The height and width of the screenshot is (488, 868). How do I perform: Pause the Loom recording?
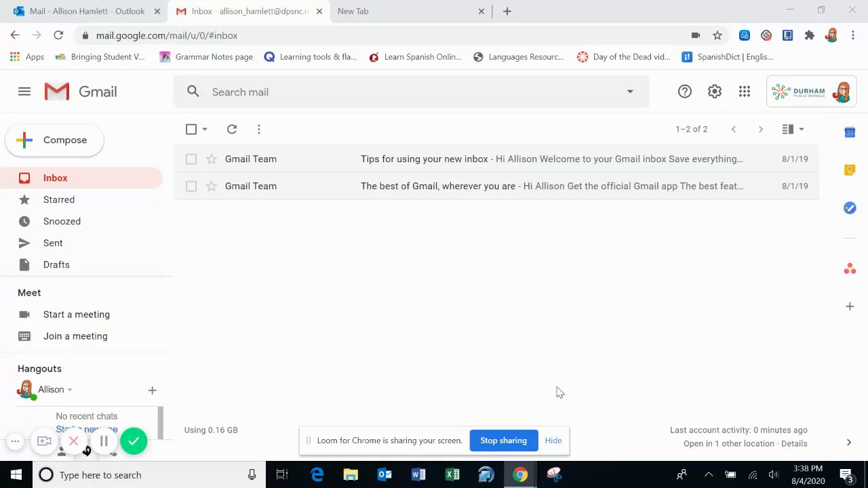[104, 441]
